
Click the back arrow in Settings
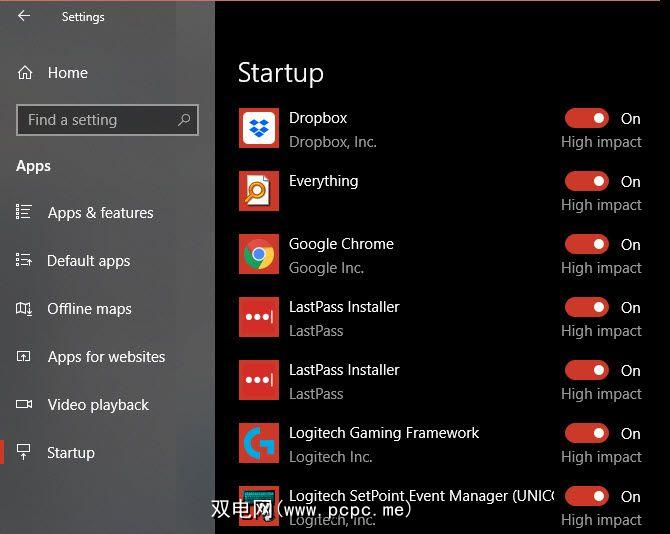24,16
